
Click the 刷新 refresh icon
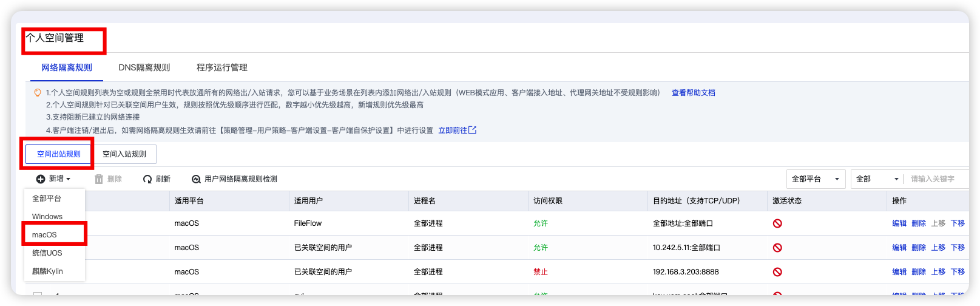147,179
